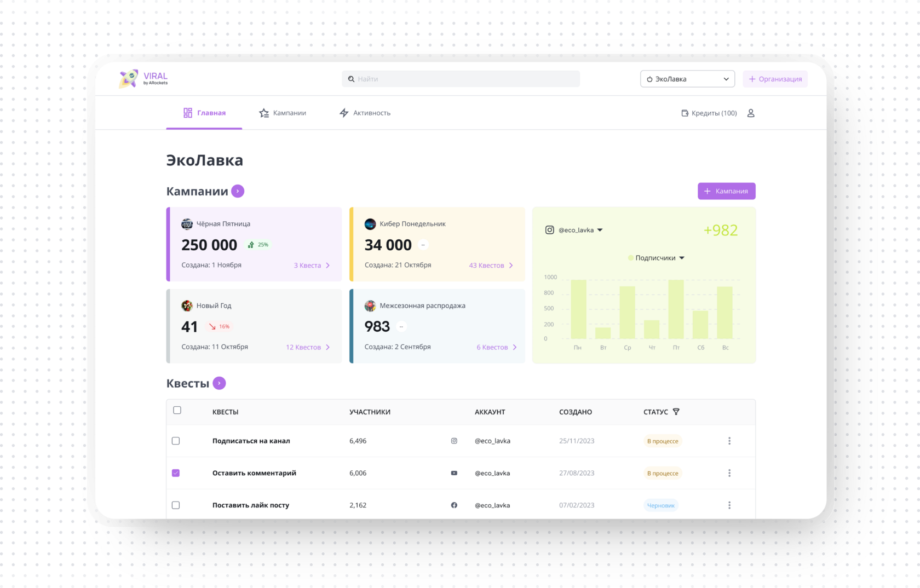This screenshot has height=588, width=920.
Task: Toggle the select-all checkbox in the table header
Action: (x=177, y=410)
